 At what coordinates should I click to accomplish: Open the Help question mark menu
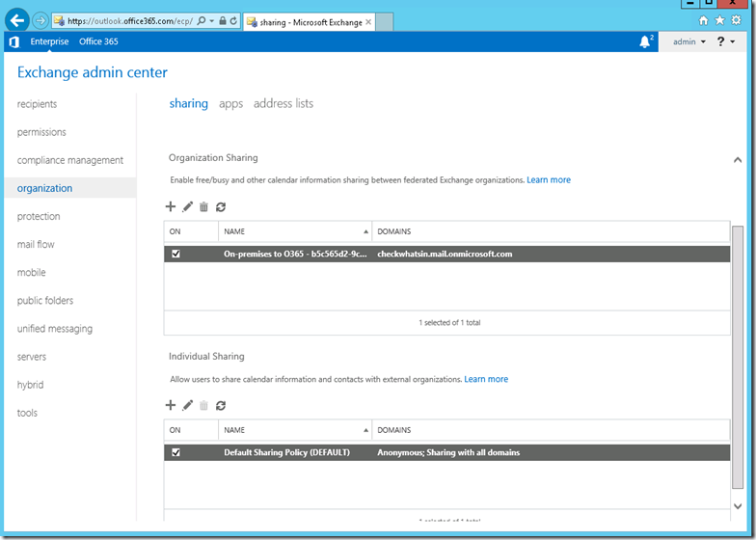[725, 42]
